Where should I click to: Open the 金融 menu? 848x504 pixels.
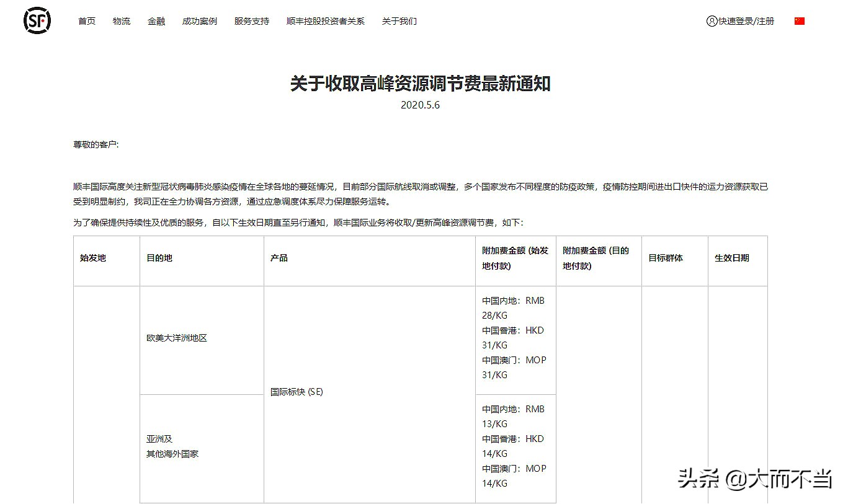[156, 21]
